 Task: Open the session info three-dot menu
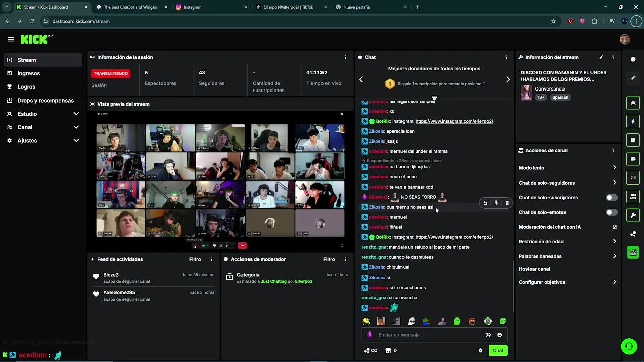[345, 57]
